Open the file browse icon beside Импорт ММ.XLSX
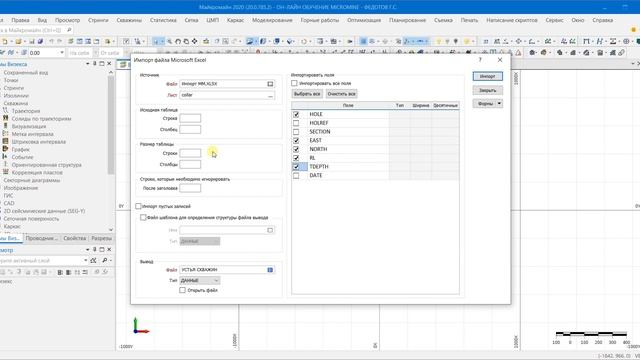 (270, 84)
